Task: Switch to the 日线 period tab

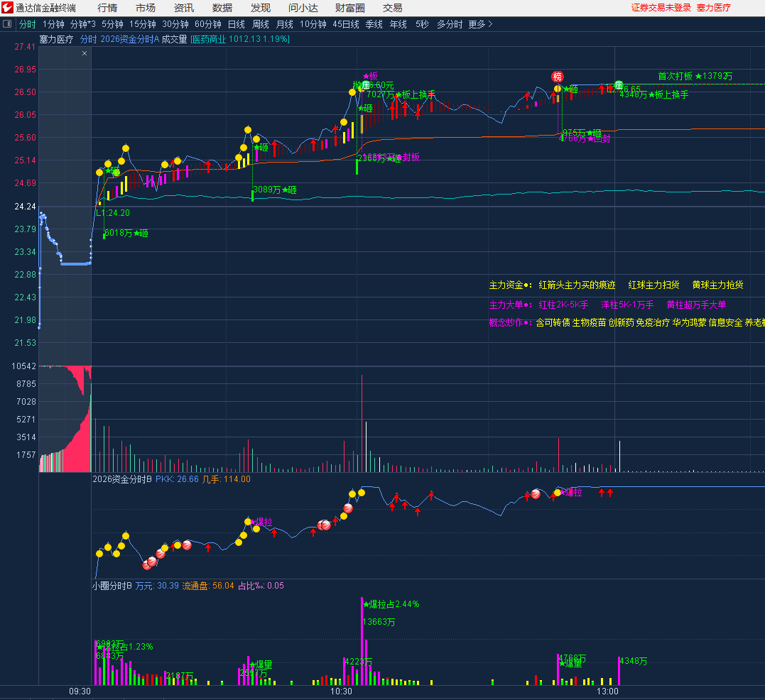Action: (x=236, y=24)
